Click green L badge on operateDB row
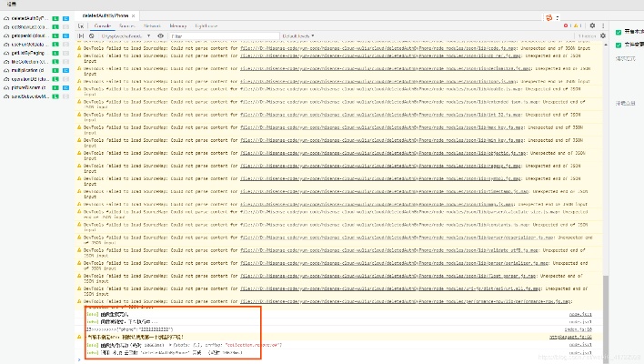 (x=55, y=79)
